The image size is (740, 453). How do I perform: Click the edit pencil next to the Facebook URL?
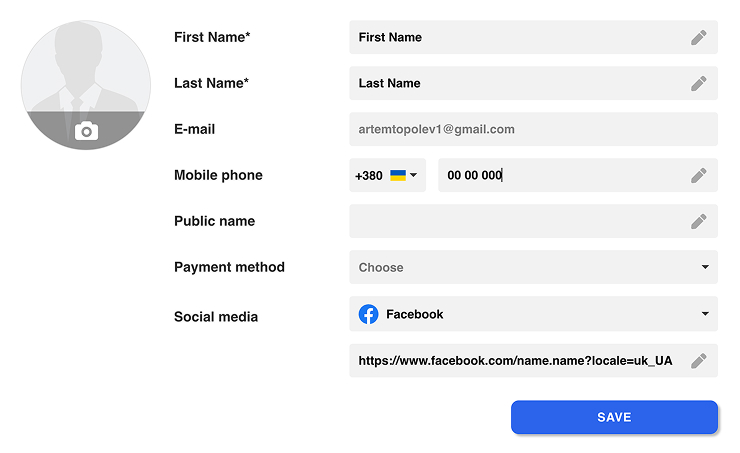[698, 361]
